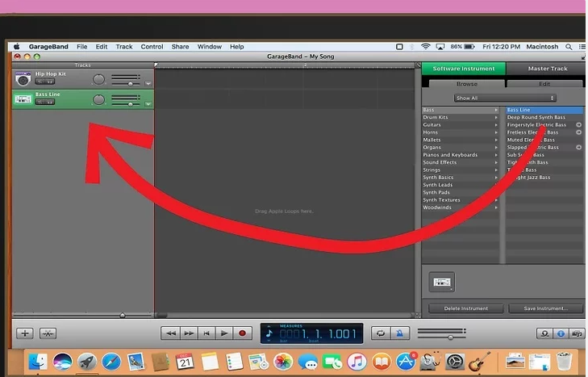The image size is (588, 377).
Task: Open the Apple menu
Action: pos(17,47)
